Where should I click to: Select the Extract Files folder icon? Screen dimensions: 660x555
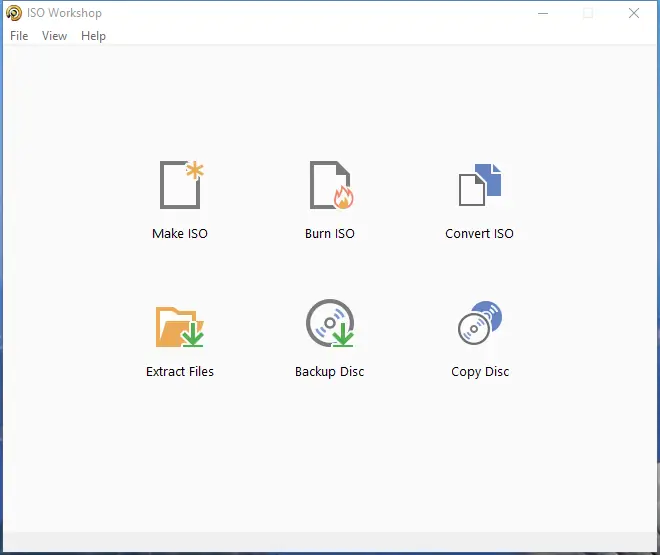coord(180,327)
